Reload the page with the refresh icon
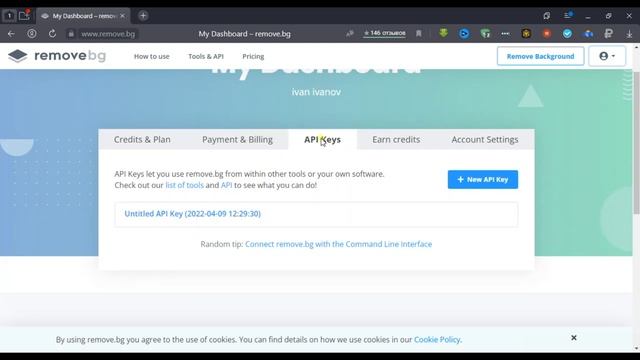 tap(52, 34)
